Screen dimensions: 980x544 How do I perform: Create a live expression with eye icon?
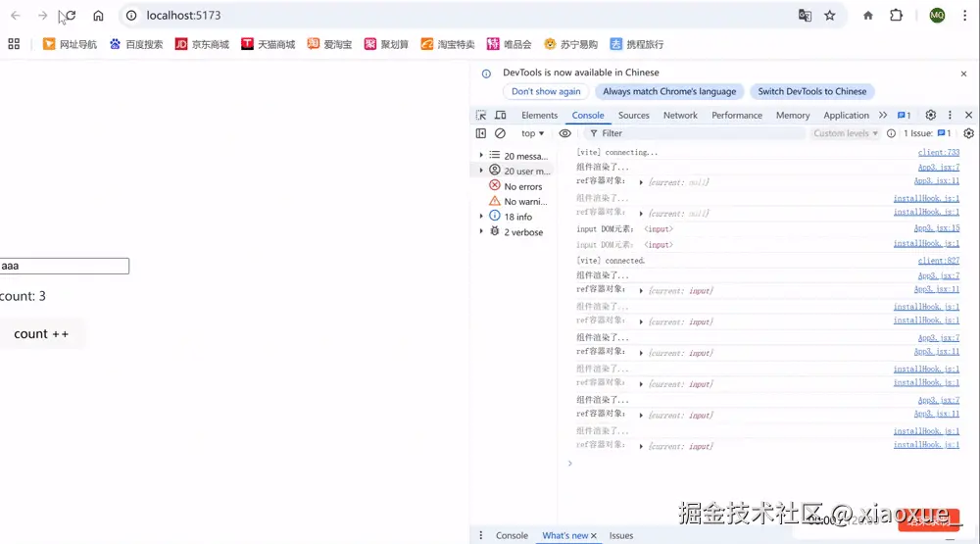coord(565,133)
